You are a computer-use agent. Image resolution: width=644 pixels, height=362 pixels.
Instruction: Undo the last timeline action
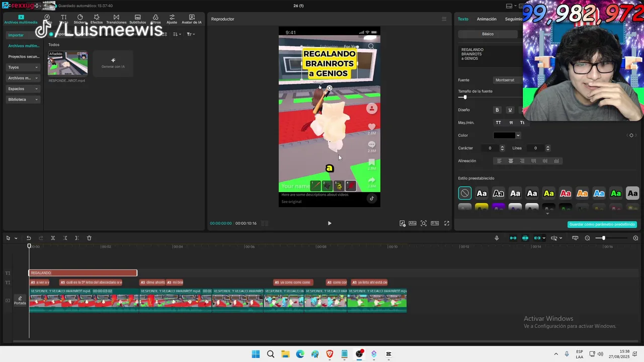tap(29, 238)
